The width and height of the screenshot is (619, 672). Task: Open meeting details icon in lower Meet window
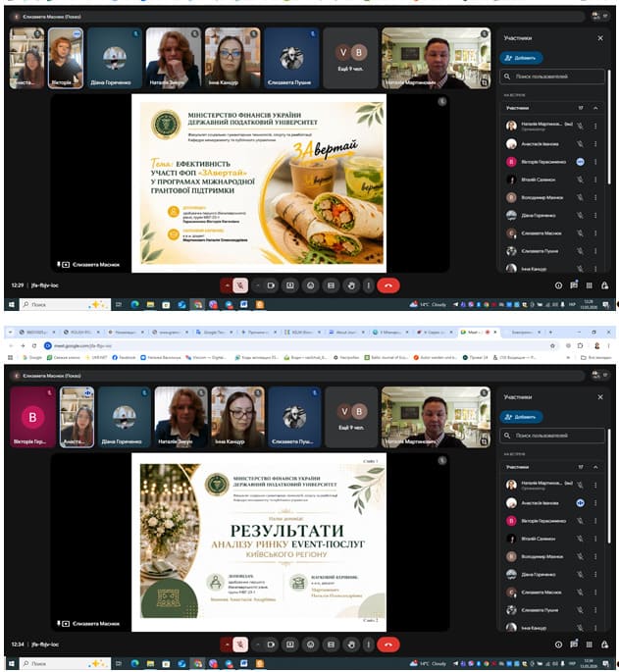point(558,645)
